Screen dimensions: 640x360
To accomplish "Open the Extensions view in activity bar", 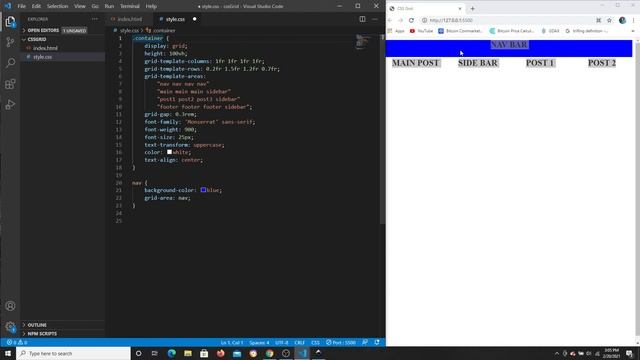I will point(10,84).
